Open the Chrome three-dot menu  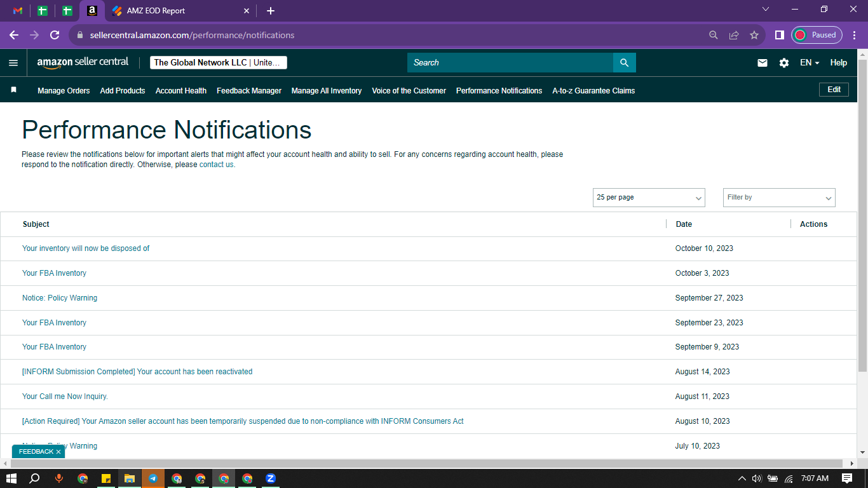point(855,35)
